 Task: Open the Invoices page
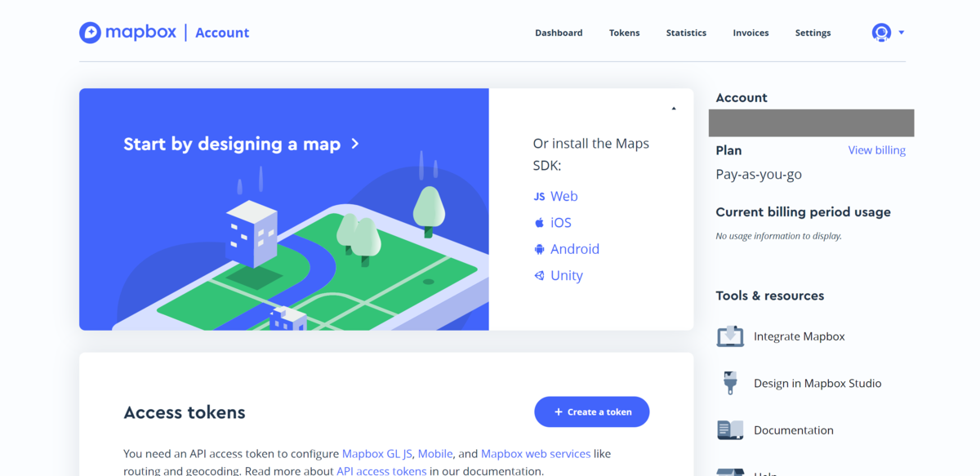751,33
